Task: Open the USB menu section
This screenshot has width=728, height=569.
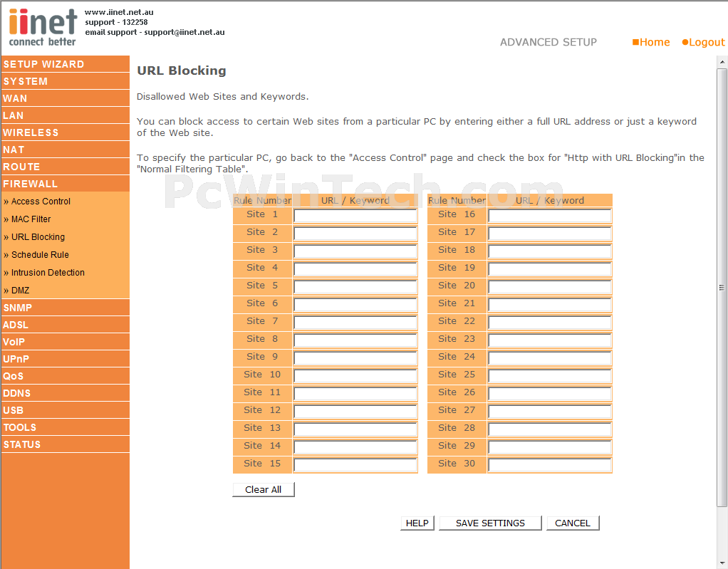Action: pyautogui.click(x=65, y=410)
